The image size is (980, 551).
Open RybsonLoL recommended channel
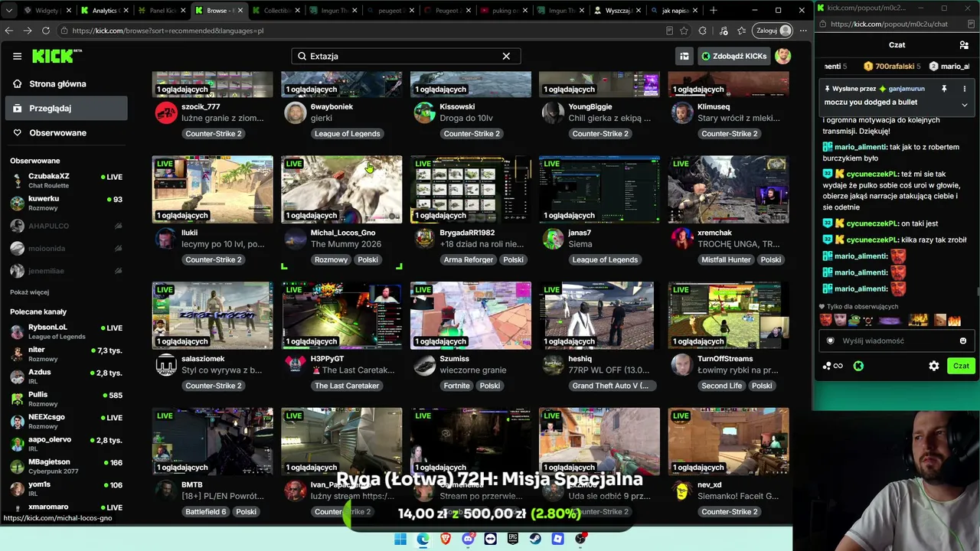pyautogui.click(x=66, y=331)
